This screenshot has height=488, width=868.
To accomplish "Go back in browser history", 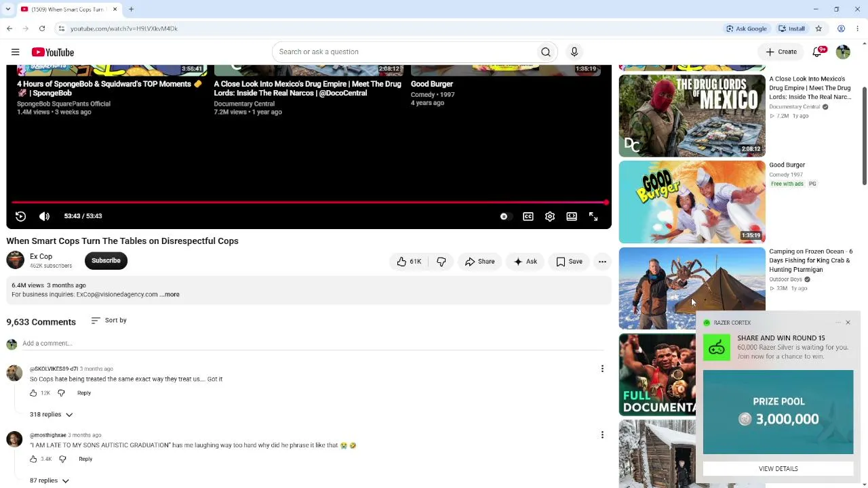I will (x=9, y=28).
